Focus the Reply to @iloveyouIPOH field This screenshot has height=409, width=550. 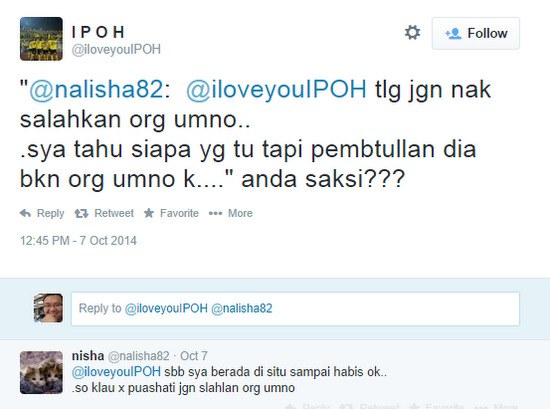point(295,309)
